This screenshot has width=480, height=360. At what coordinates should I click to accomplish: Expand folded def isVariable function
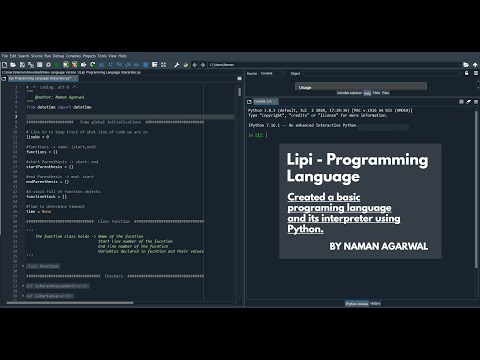pyautogui.click(x=23, y=296)
